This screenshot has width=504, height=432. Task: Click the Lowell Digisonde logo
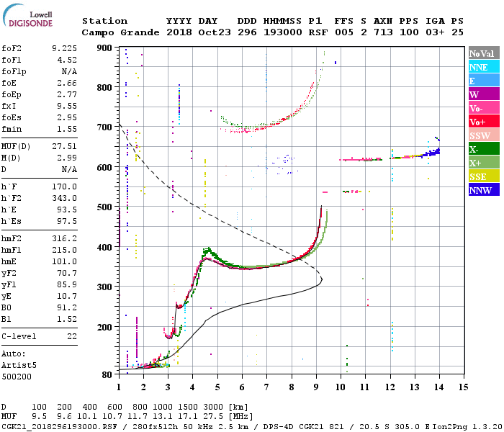(27, 15)
